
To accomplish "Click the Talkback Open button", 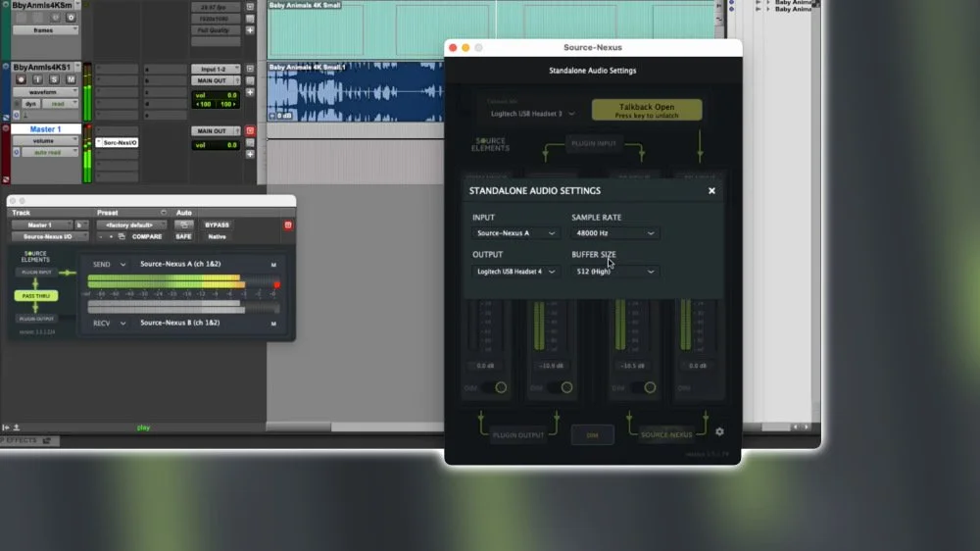I will click(646, 110).
